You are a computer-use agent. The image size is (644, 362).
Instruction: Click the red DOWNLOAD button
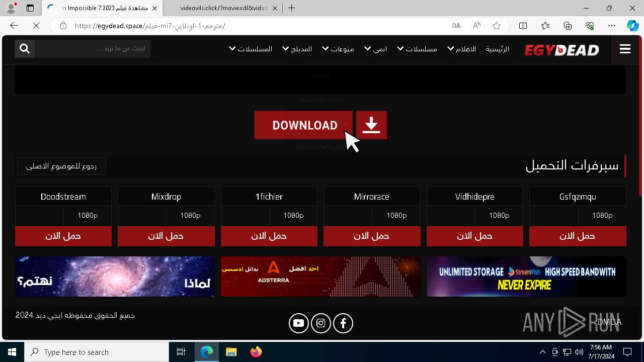click(x=304, y=125)
